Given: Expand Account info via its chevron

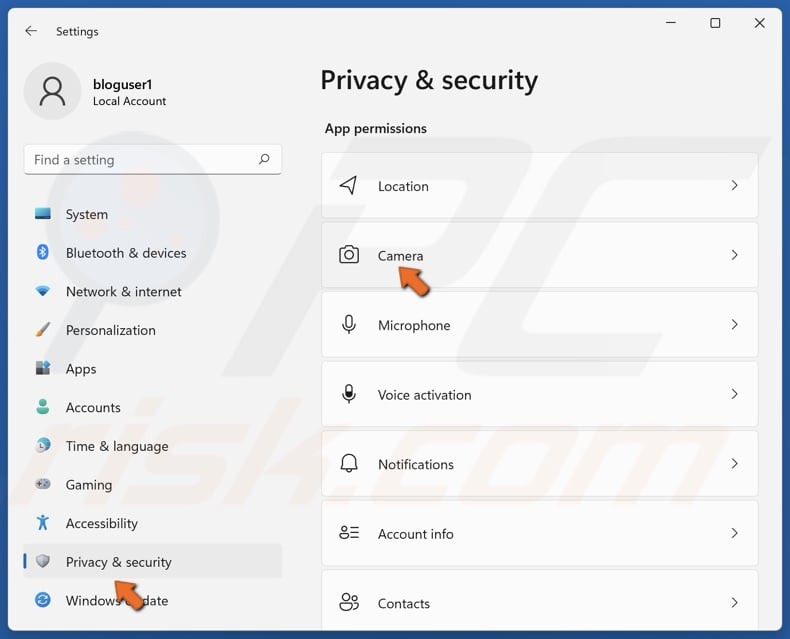Looking at the screenshot, I should (735, 533).
